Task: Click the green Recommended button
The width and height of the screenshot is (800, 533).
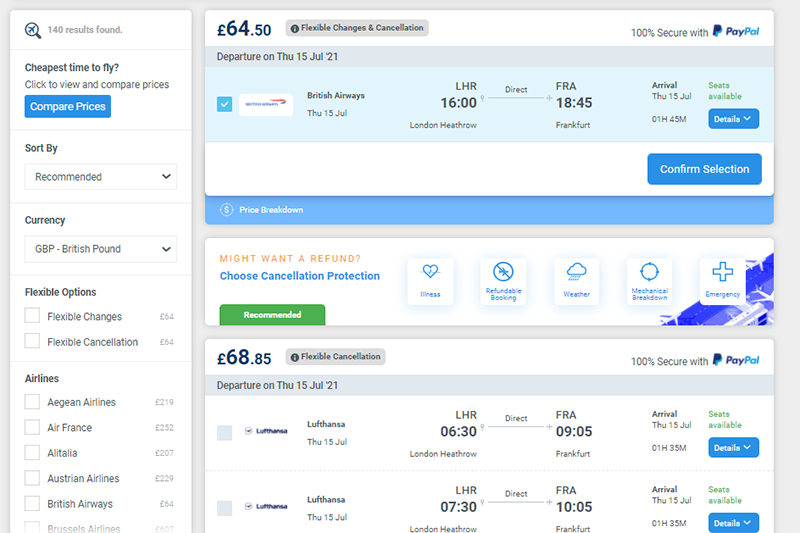Action: (272, 315)
